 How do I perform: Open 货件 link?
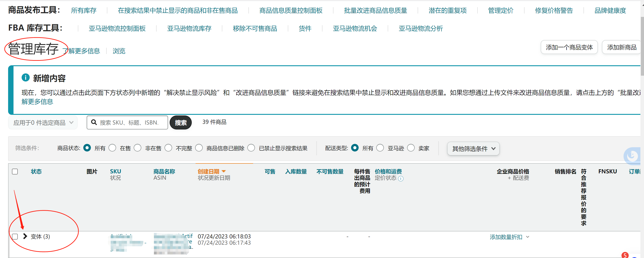[305, 29]
